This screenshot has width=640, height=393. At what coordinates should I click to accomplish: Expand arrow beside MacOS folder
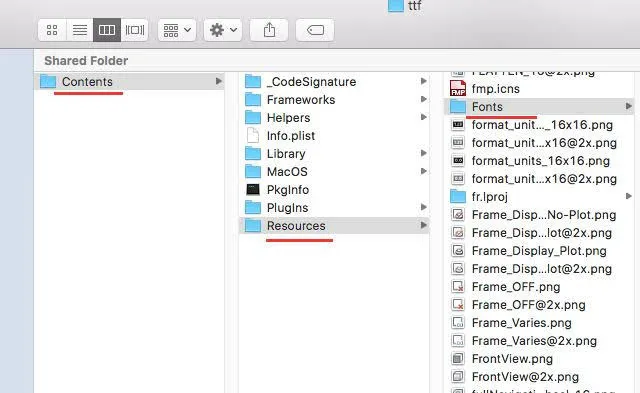click(x=424, y=171)
